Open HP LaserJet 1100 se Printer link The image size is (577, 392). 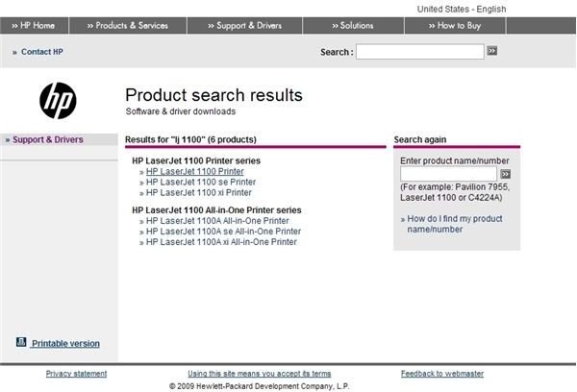point(201,182)
